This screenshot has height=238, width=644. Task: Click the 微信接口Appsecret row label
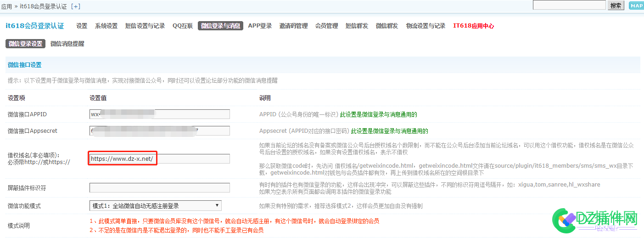coord(33,130)
